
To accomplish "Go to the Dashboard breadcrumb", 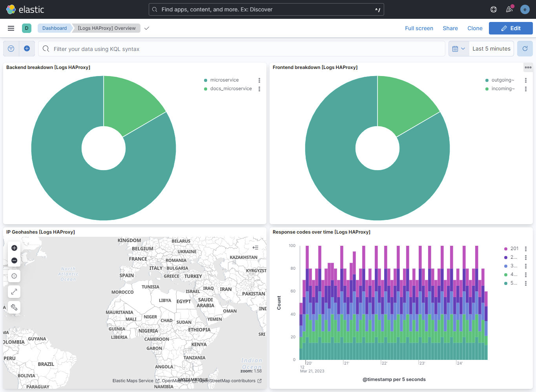I will point(55,28).
